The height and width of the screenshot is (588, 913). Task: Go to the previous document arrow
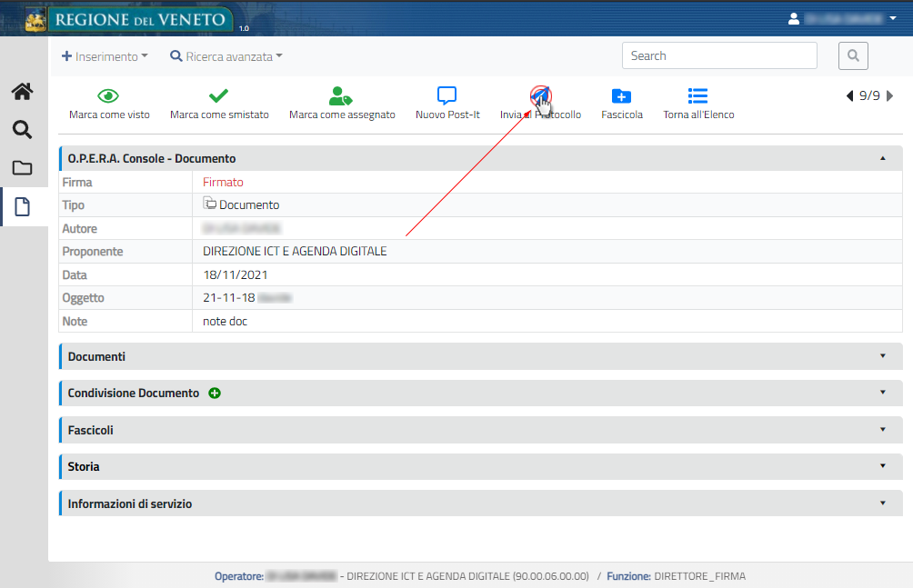click(849, 95)
